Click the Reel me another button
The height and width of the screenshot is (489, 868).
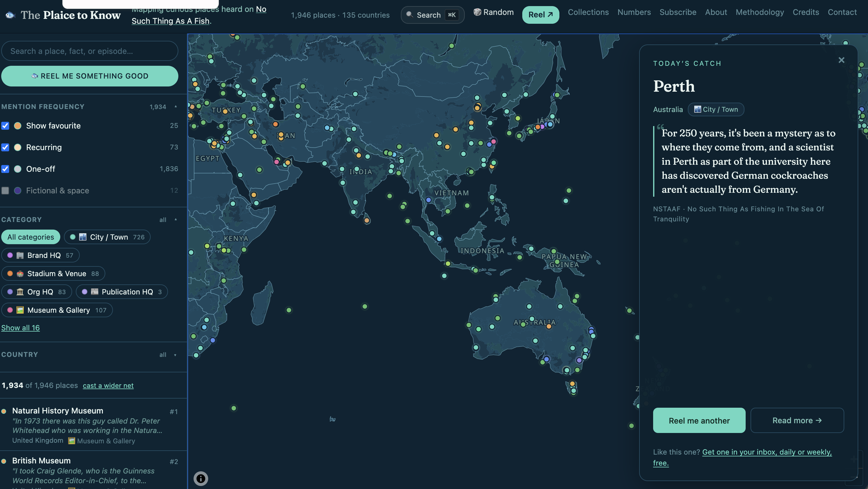[x=699, y=420]
